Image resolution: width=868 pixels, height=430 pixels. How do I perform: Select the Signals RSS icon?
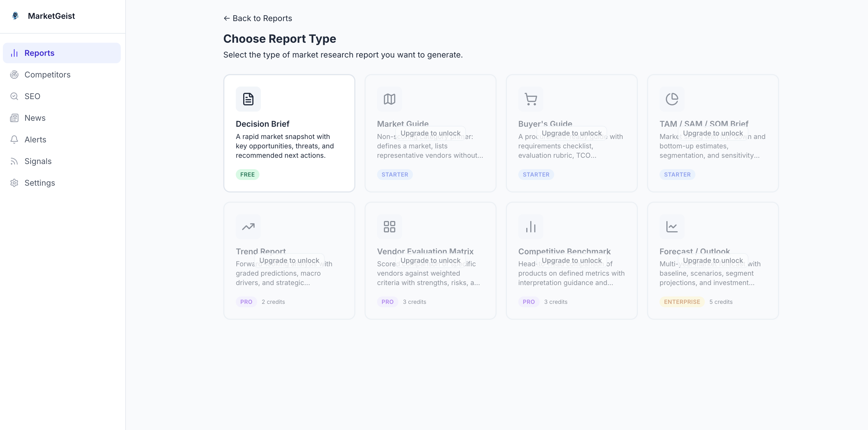15,161
